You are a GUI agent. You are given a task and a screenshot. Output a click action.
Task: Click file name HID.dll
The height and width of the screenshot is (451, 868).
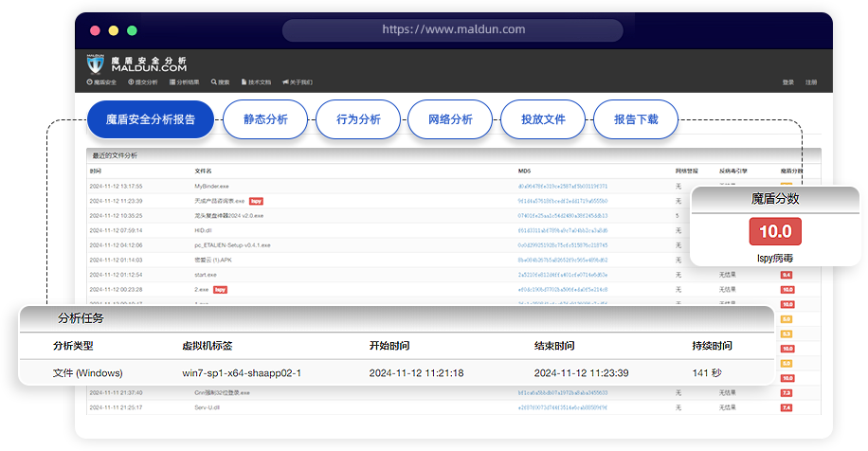pos(203,230)
